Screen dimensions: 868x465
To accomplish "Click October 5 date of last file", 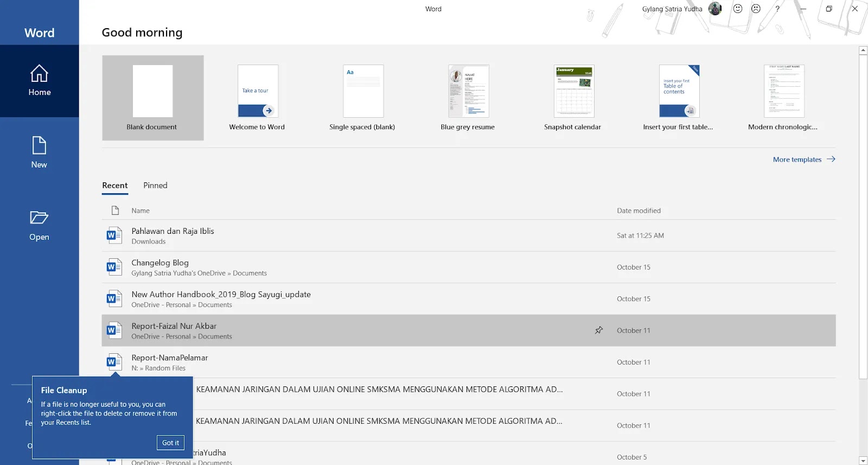I will pyautogui.click(x=631, y=457).
